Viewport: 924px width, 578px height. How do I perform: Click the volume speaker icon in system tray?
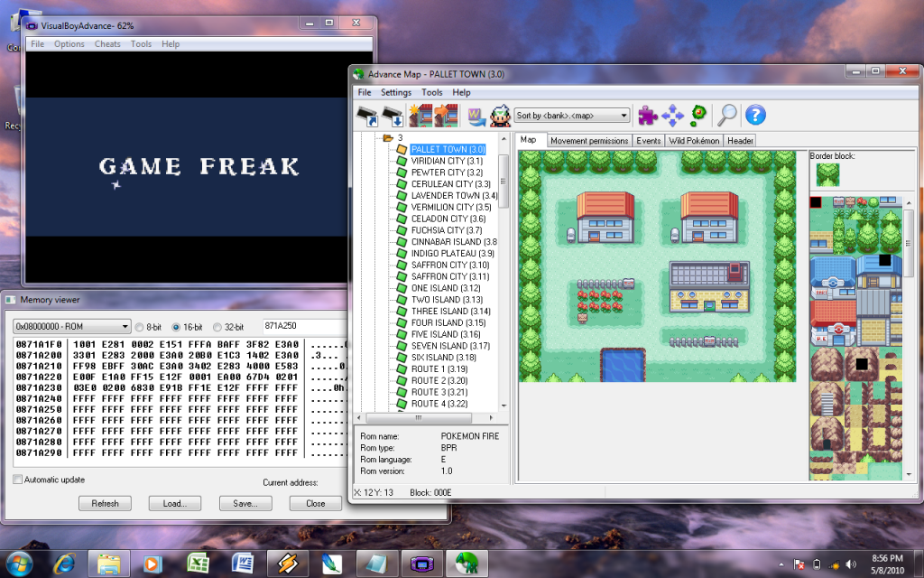(851, 564)
